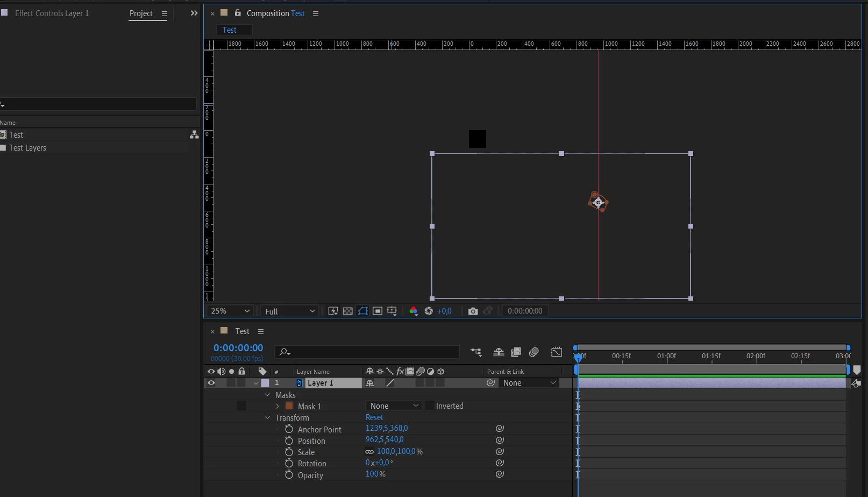Image resolution: width=868 pixels, height=497 pixels.
Task: Enable Frame Blending for the composition
Action: [516, 352]
